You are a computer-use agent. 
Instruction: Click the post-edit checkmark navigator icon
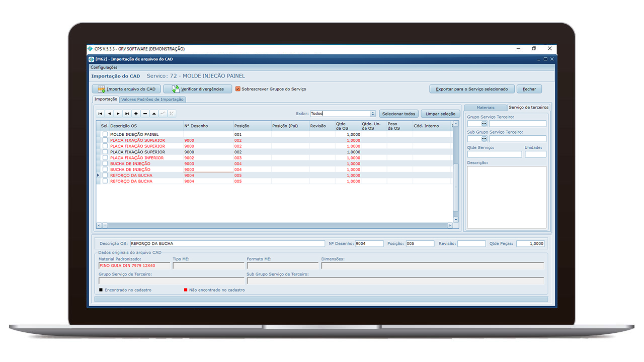pyautogui.click(x=163, y=114)
